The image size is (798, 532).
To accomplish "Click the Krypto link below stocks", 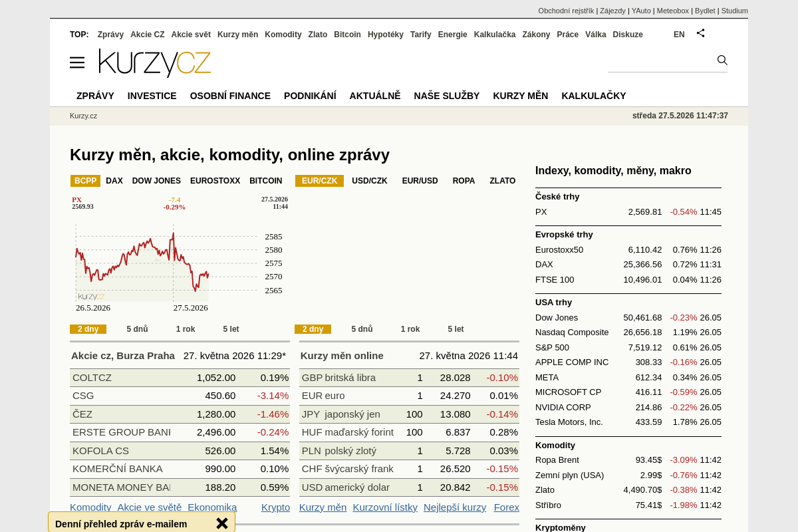I will 276,507.
